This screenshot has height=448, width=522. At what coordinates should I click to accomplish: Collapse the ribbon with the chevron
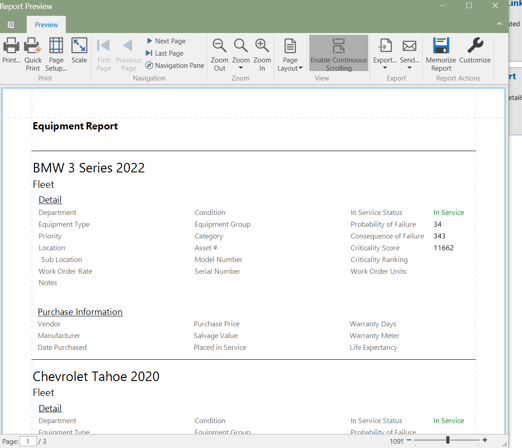point(499,24)
